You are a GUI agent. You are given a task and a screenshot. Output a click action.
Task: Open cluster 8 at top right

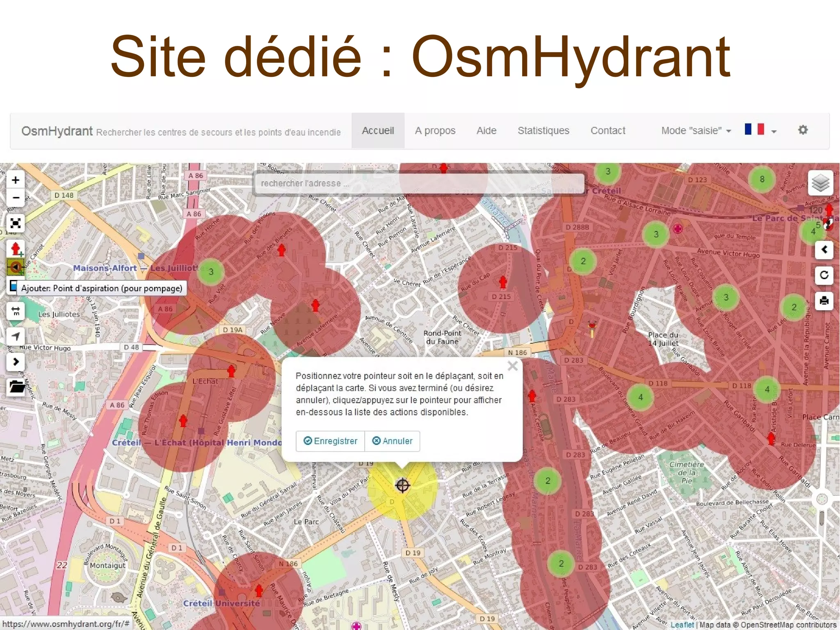(x=762, y=179)
